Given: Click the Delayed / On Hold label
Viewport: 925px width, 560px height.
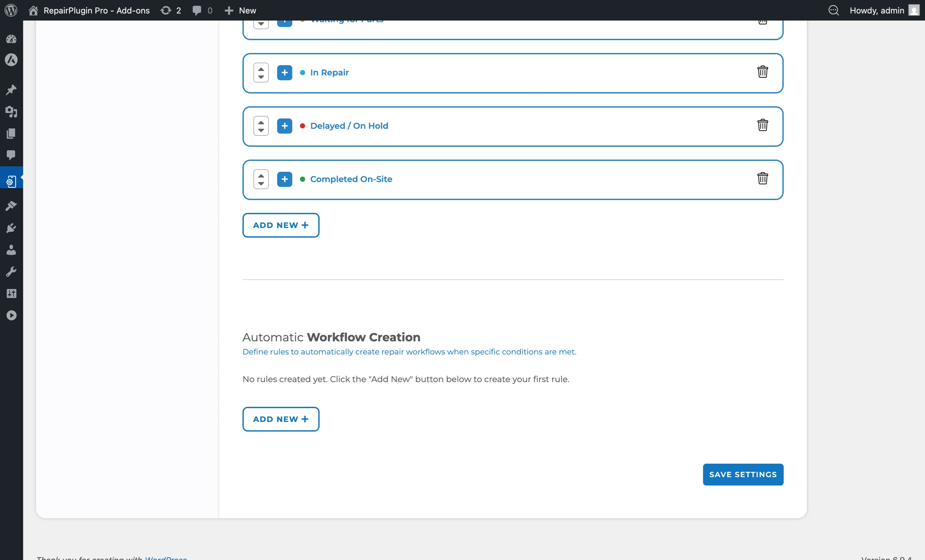Looking at the screenshot, I should tap(349, 126).
